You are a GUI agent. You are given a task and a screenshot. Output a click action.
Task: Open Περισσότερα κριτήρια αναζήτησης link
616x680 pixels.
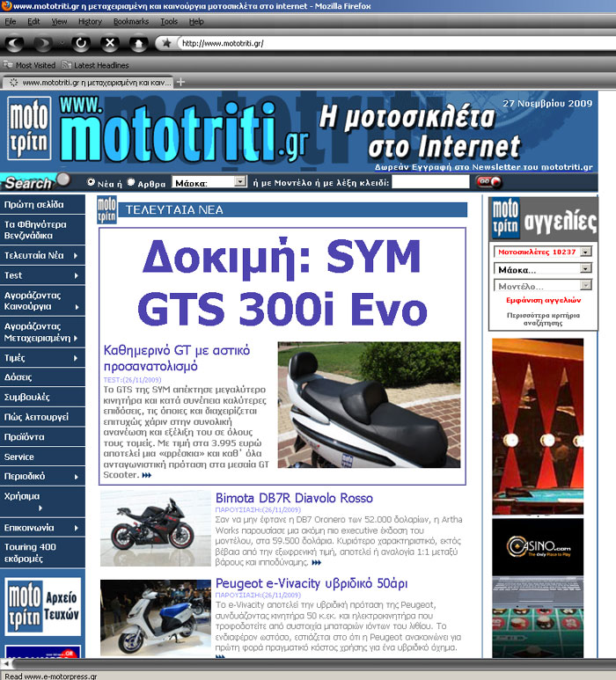(x=543, y=318)
